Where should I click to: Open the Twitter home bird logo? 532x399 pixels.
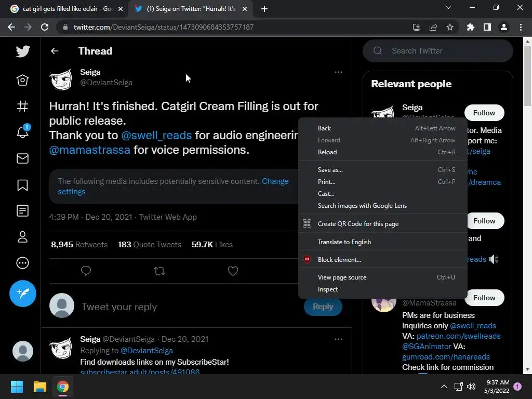pos(23,51)
